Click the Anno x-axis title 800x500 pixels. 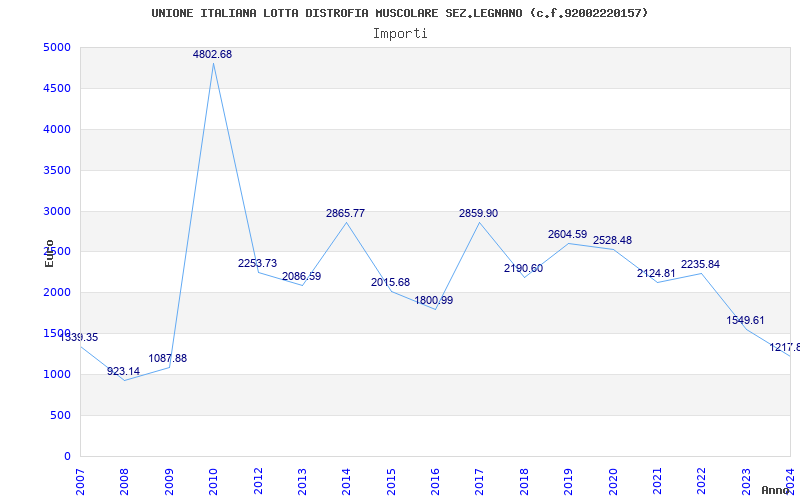coord(776,490)
